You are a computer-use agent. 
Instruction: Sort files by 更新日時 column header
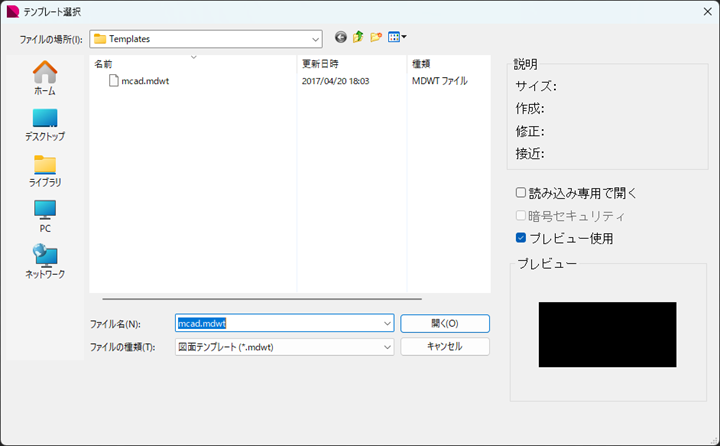click(x=352, y=64)
